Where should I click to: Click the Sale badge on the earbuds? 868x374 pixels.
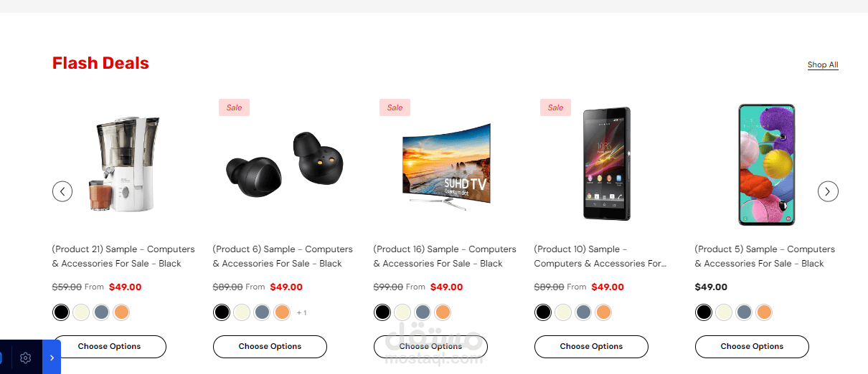pos(234,107)
